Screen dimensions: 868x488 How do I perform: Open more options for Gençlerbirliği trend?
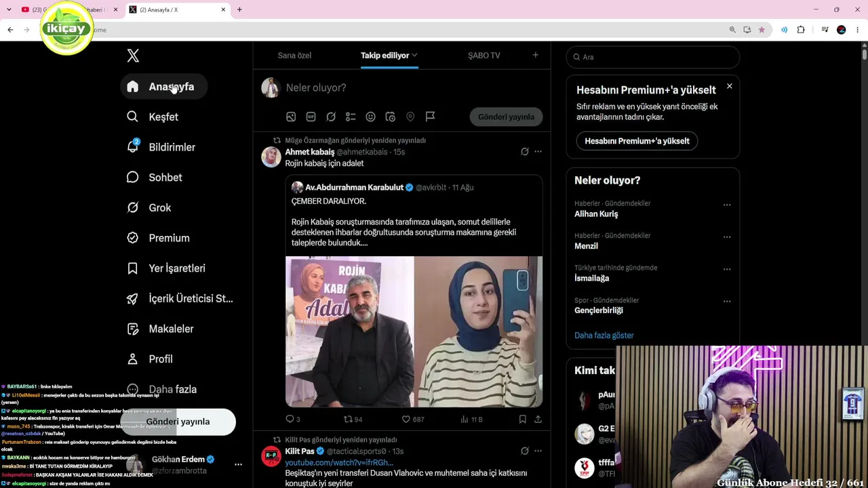727,302
